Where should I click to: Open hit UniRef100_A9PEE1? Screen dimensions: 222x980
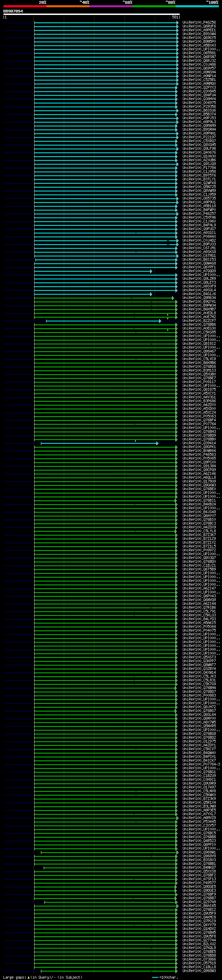199,31
